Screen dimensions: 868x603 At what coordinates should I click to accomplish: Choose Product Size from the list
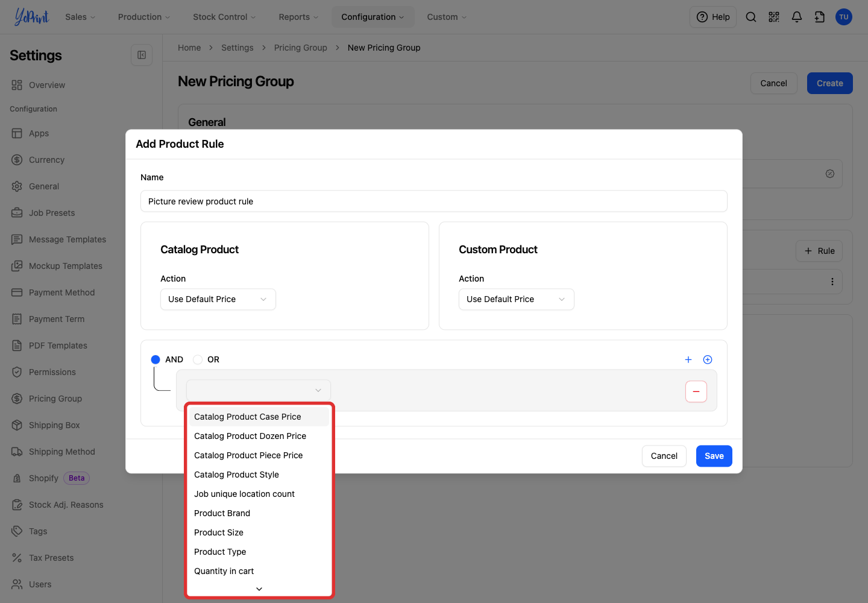tap(259, 532)
